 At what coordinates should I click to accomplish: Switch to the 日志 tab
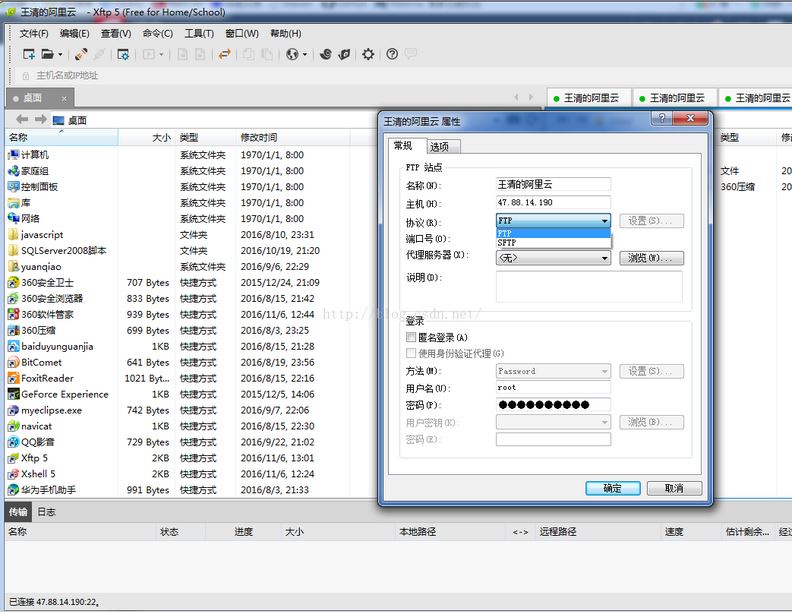tap(47, 512)
